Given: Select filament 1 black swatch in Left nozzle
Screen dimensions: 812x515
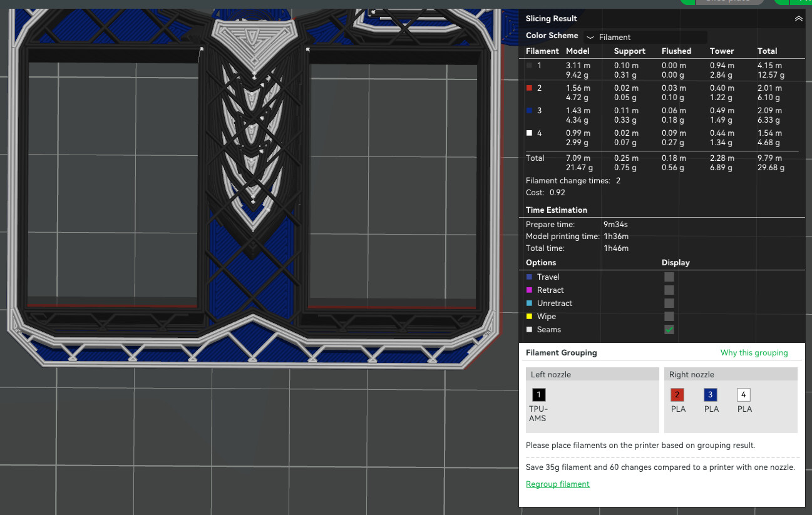Looking at the screenshot, I should [539, 395].
